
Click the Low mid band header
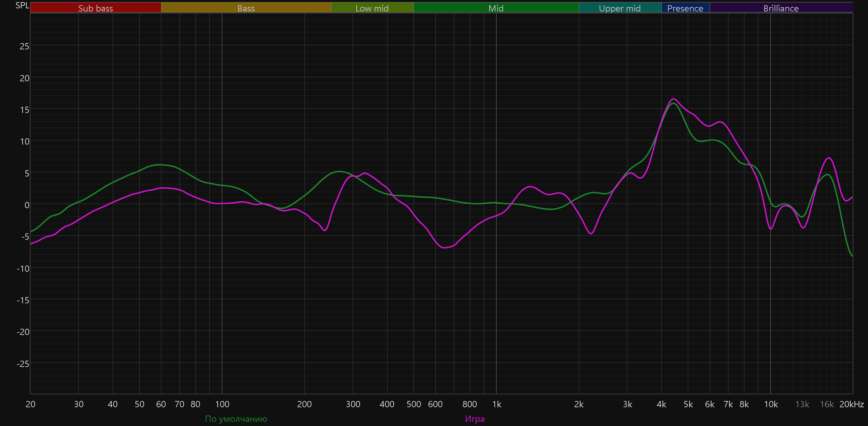coord(372,8)
